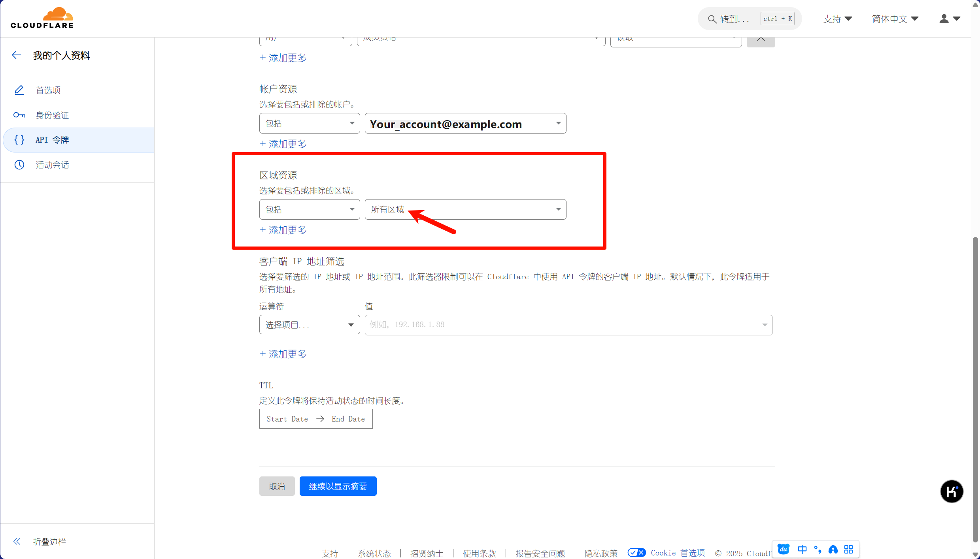Go to 身份验证 sidebar item
Screen dimensions: 980x559
(x=52, y=115)
